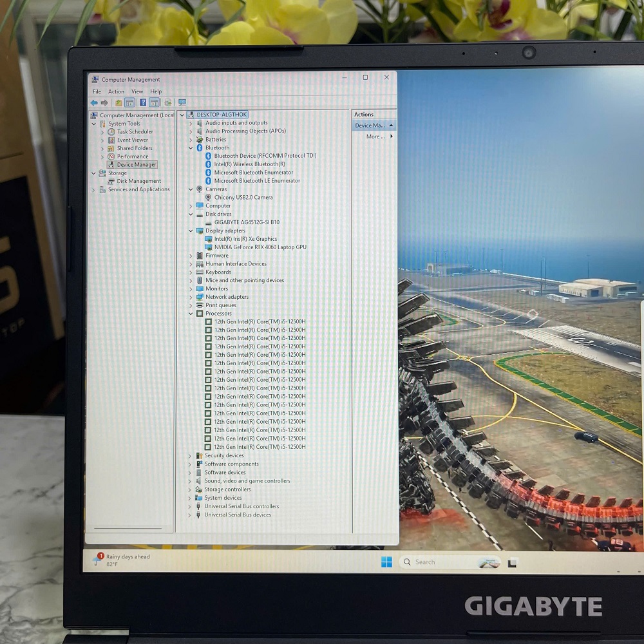Image resolution: width=644 pixels, height=644 pixels.
Task: Open the Action menu
Action: [116, 91]
